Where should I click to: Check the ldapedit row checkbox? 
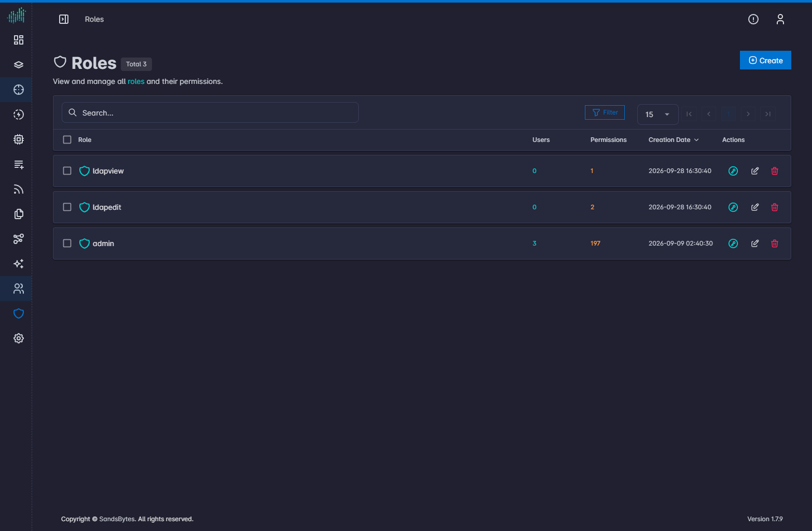point(67,207)
